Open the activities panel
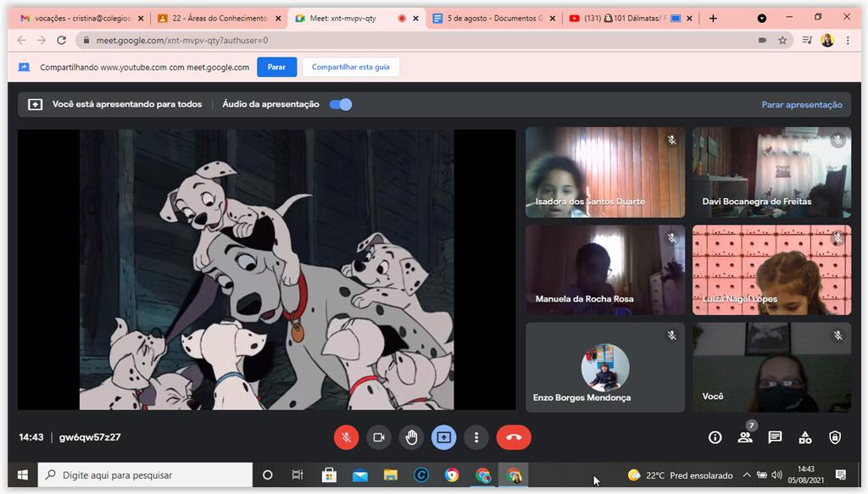This screenshot has width=868, height=494. click(805, 437)
